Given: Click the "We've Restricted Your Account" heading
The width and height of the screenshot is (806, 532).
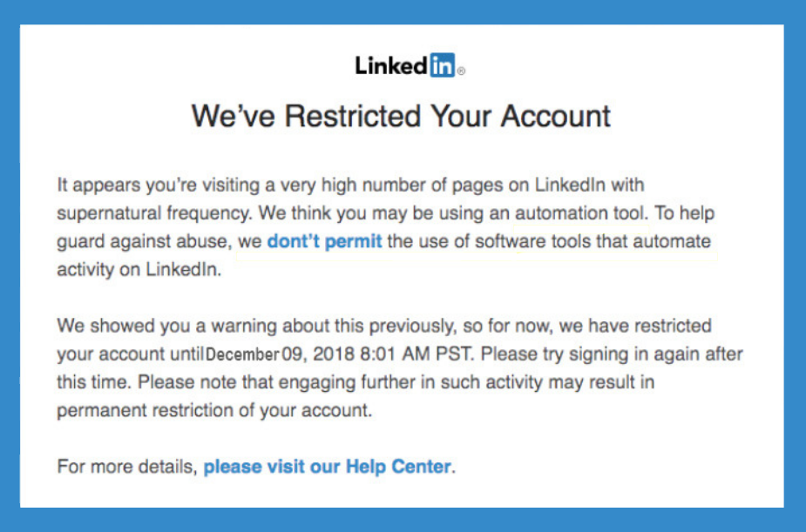Looking at the screenshot, I should (x=401, y=116).
